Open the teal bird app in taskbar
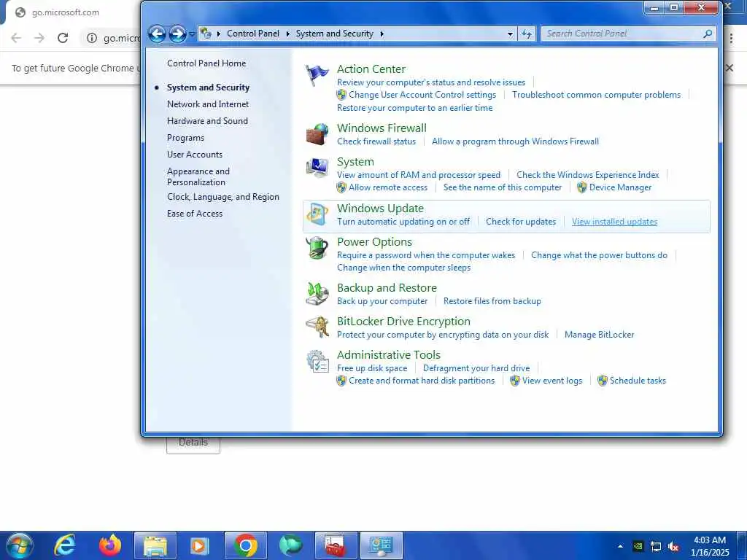747x560 pixels. (290, 545)
